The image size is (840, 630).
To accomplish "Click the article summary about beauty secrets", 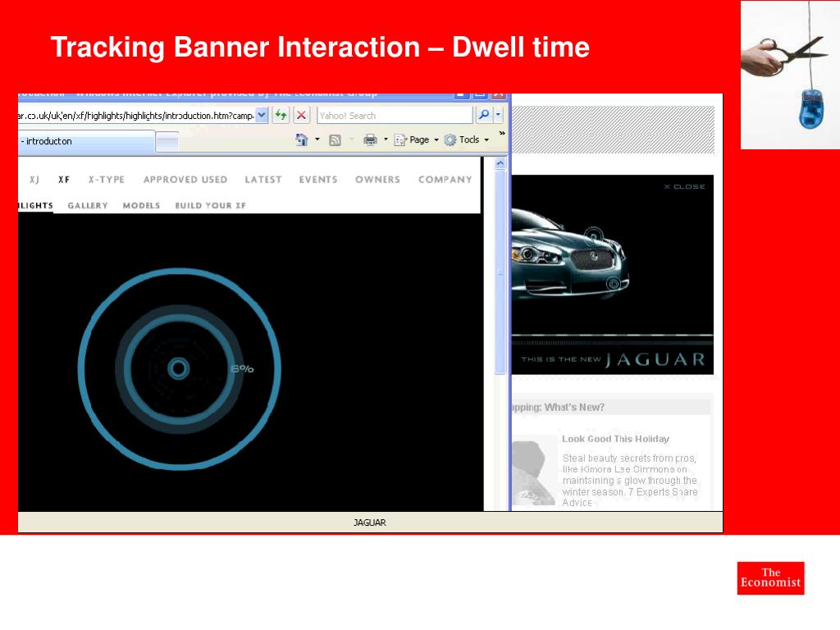I will click(x=630, y=481).
